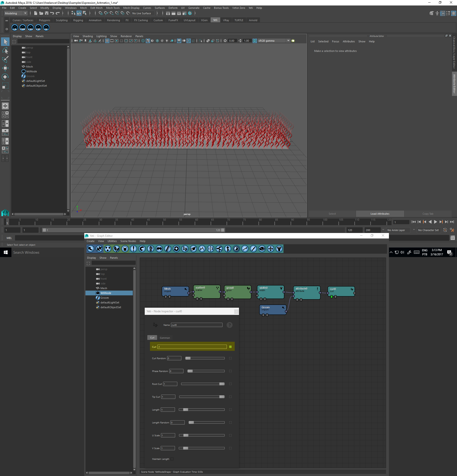Click the attribute node exclamation icon
The height and width of the screenshot is (476, 457).
317,289
